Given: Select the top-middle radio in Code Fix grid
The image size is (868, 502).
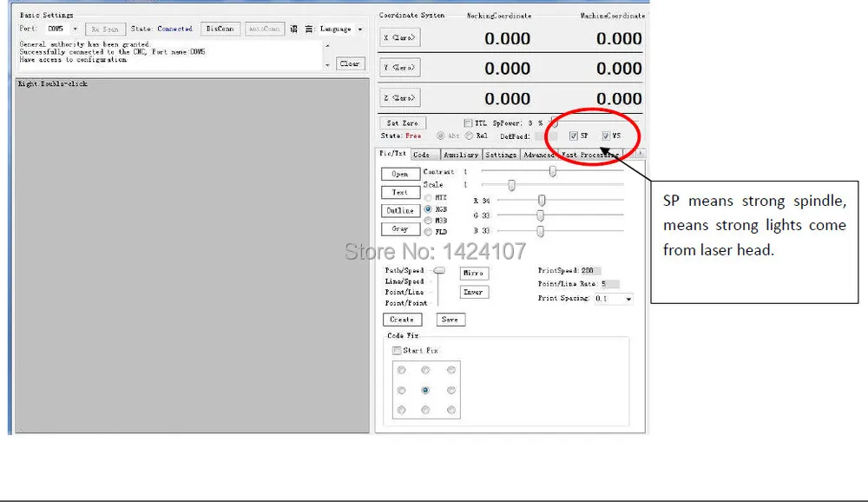Looking at the screenshot, I should point(425,370).
